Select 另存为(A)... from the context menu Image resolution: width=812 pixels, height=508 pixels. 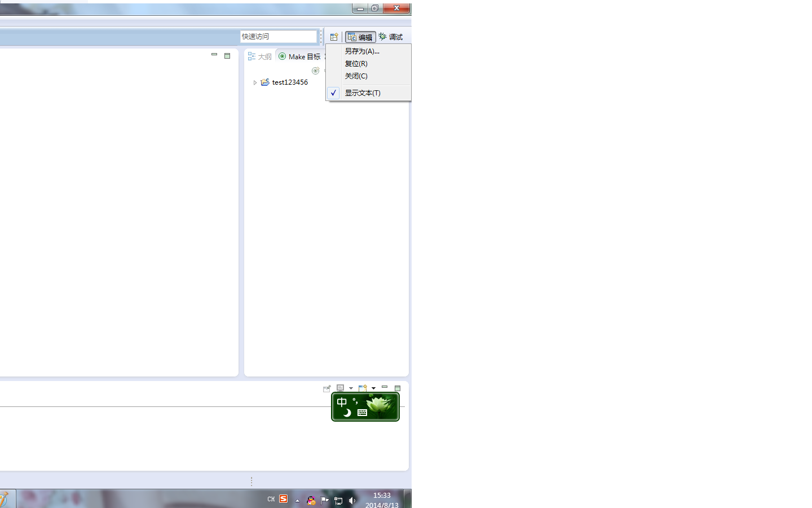362,51
